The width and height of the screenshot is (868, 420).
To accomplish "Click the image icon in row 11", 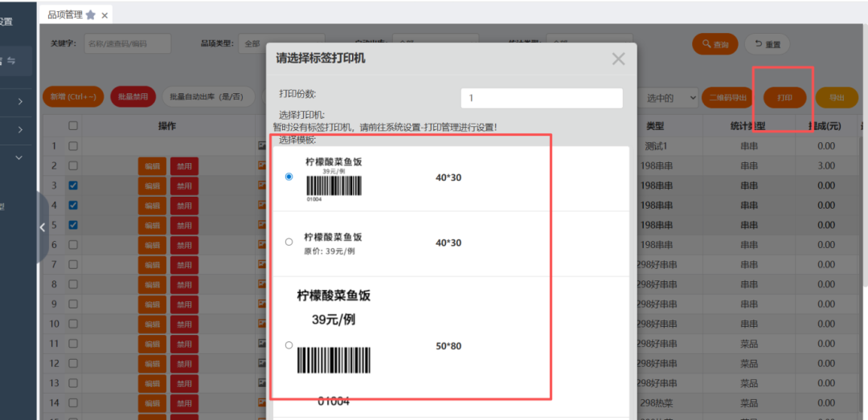I will click(x=262, y=344).
